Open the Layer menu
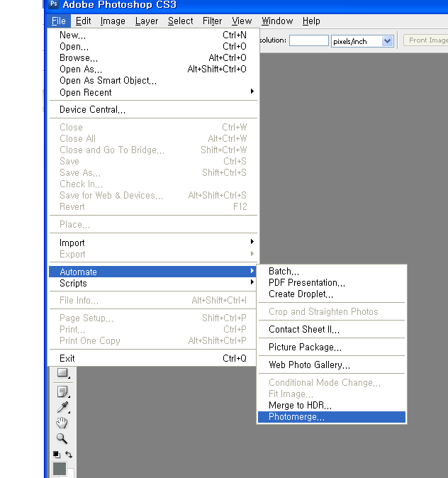 tap(147, 21)
